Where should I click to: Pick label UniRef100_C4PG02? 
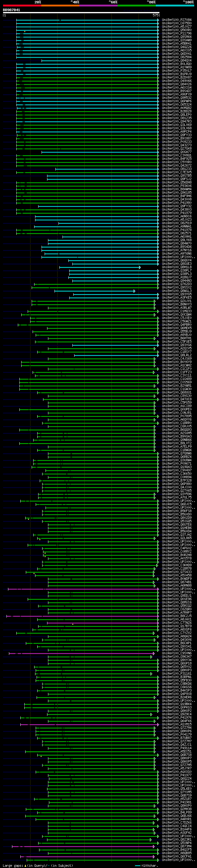pos(177,548)
